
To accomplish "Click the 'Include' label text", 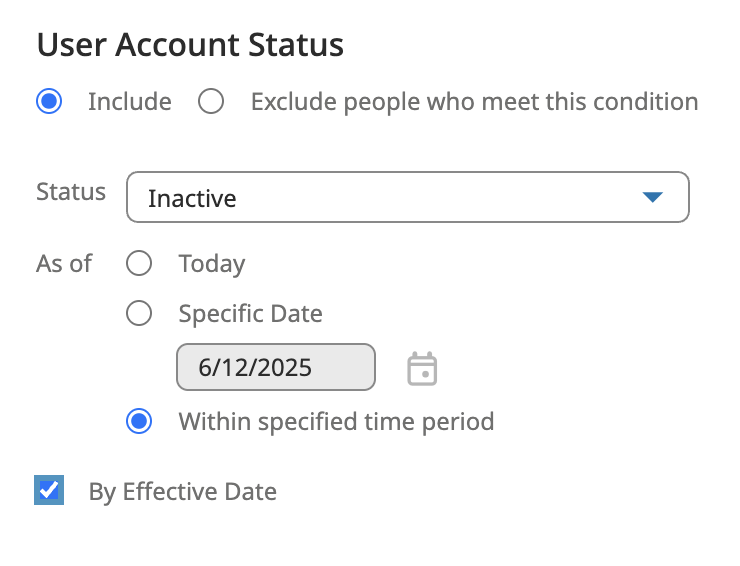I will [129, 102].
